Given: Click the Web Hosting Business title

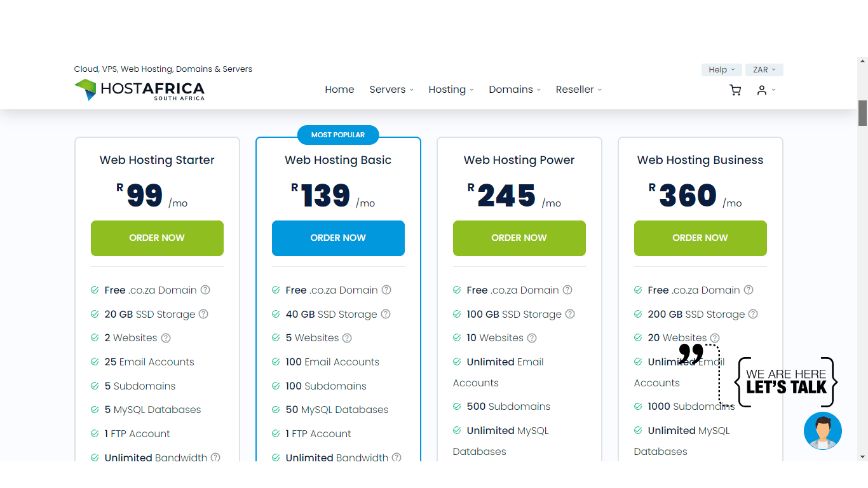Looking at the screenshot, I should [700, 160].
